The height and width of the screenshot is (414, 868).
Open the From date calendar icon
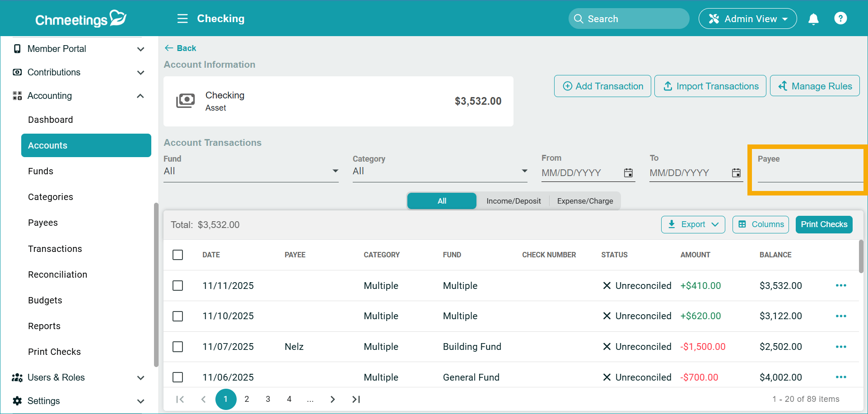(628, 173)
